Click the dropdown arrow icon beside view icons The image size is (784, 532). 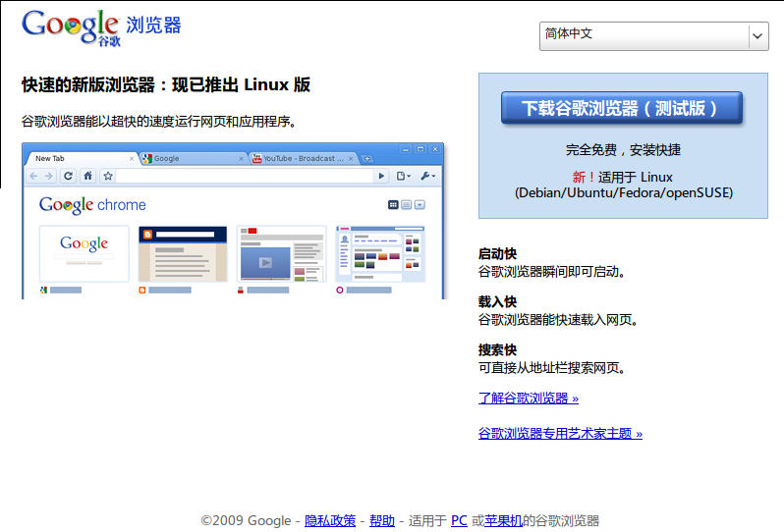click(420, 205)
